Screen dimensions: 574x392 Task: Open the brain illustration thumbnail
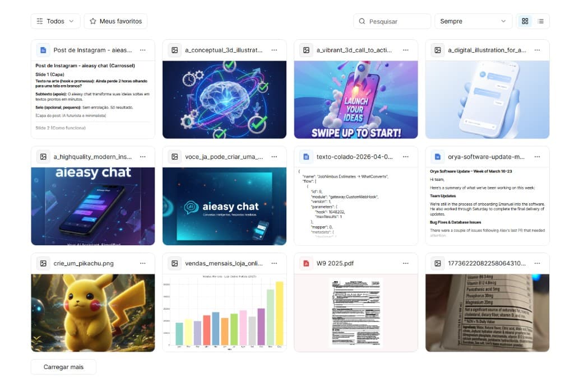click(x=224, y=100)
